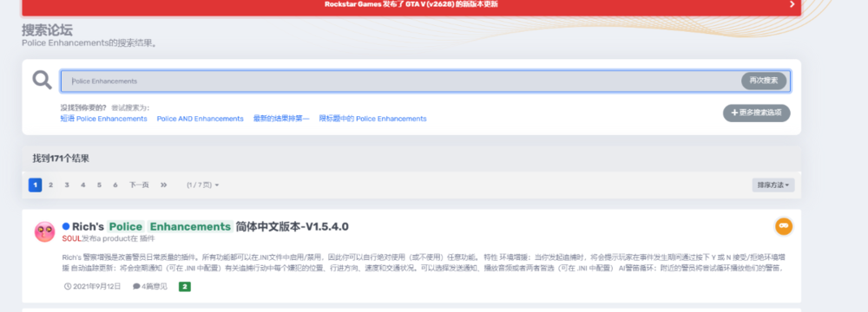Click the 找到171个结果 results count heading
Image resolution: width=868 pixels, height=312 pixels.
point(61,159)
